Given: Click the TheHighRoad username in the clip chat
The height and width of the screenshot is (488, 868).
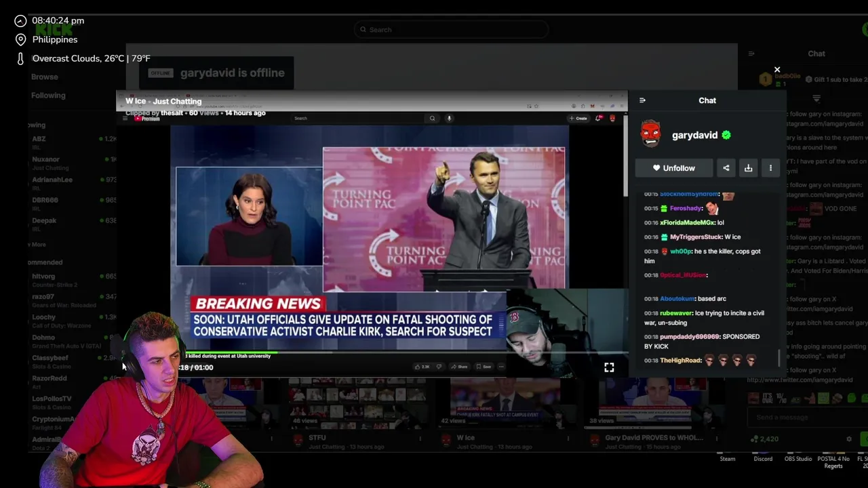Looking at the screenshot, I should 680,360.
